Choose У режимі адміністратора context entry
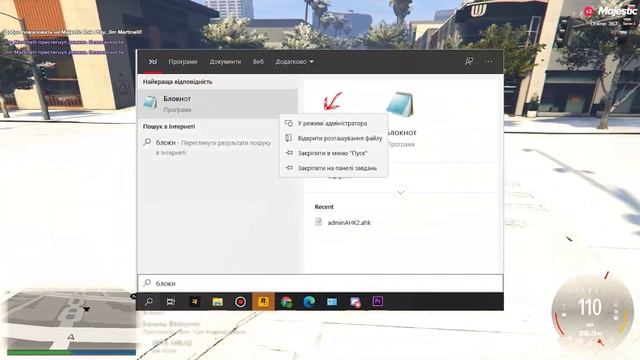The height and width of the screenshot is (360, 640). (x=333, y=123)
